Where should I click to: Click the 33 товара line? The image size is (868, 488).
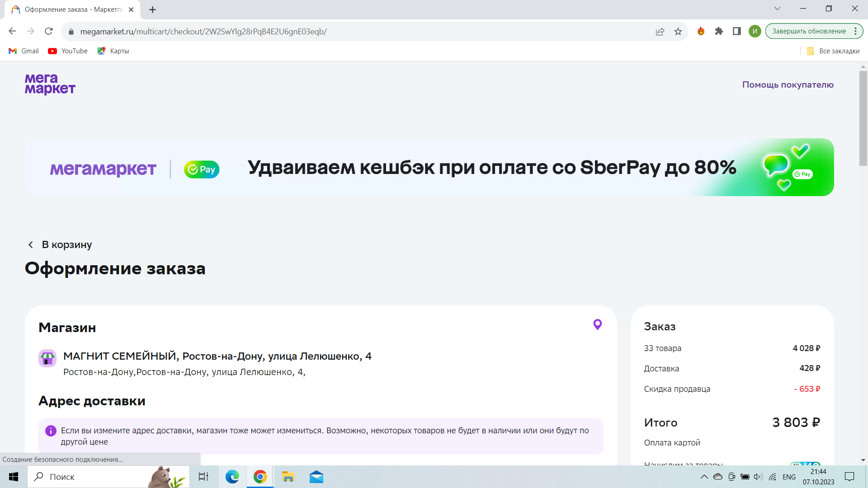click(732, 348)
